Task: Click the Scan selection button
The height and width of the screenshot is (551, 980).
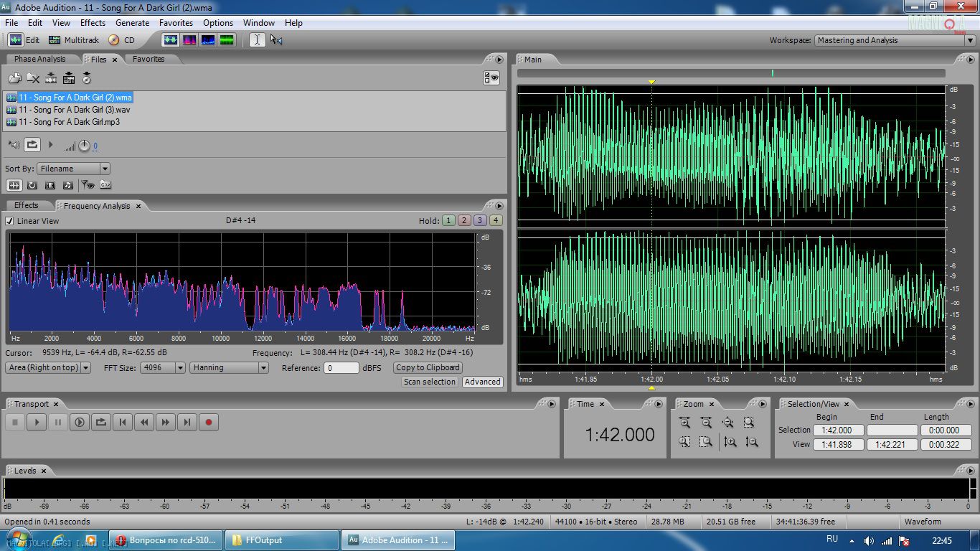Action: 429,382
